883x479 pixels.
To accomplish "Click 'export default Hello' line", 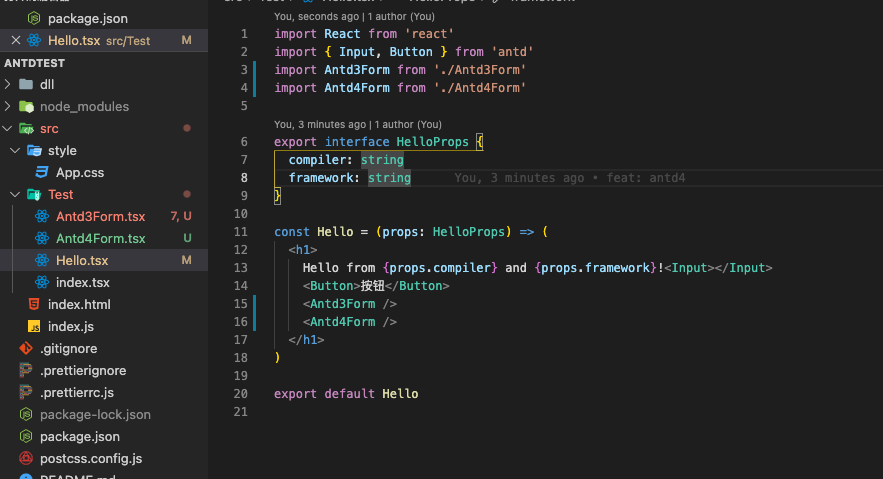I will click(x=346, y=394).
